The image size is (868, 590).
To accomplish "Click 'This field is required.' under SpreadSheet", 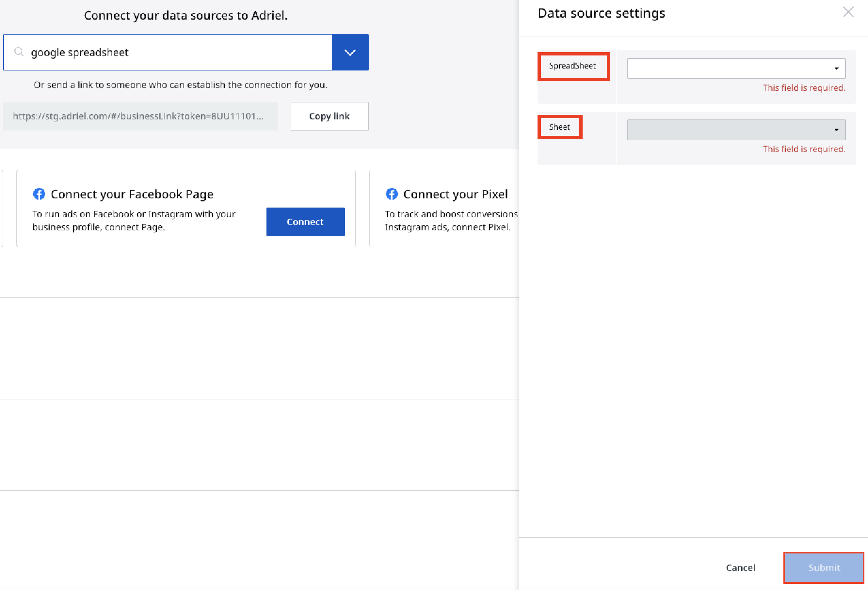I will pos(804,88).
